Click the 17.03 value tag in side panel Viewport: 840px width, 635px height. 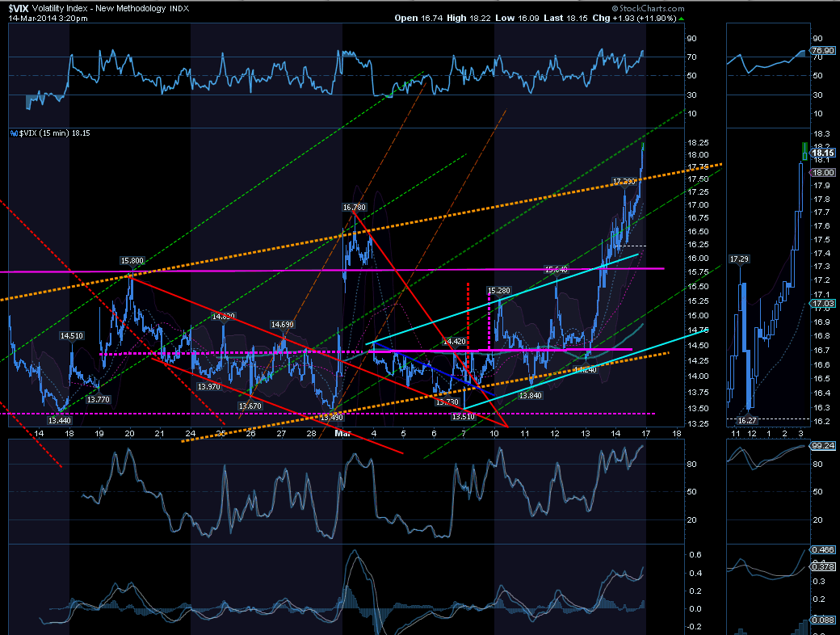[823, 304]
